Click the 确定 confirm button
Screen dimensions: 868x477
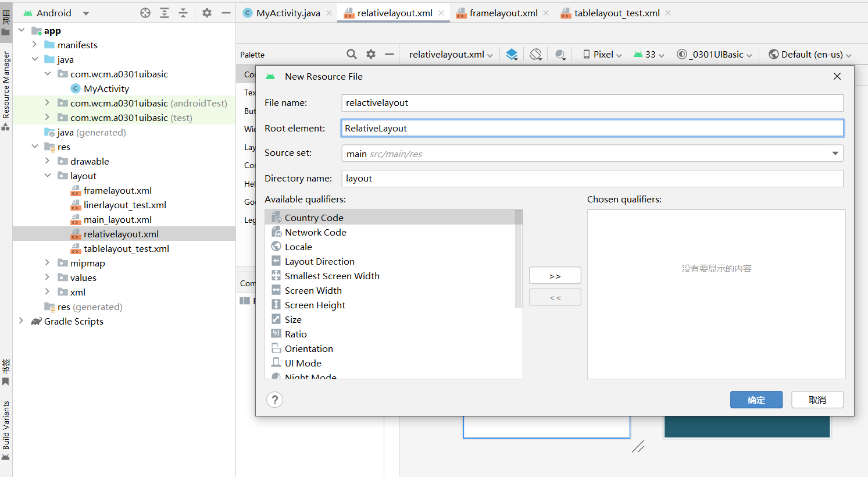pos(756,400)
